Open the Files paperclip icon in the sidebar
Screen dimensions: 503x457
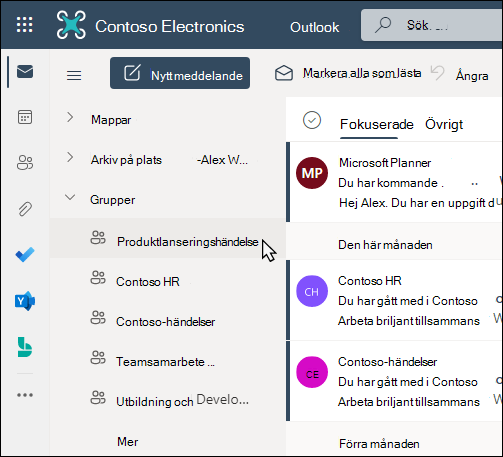tap(25, 209)
